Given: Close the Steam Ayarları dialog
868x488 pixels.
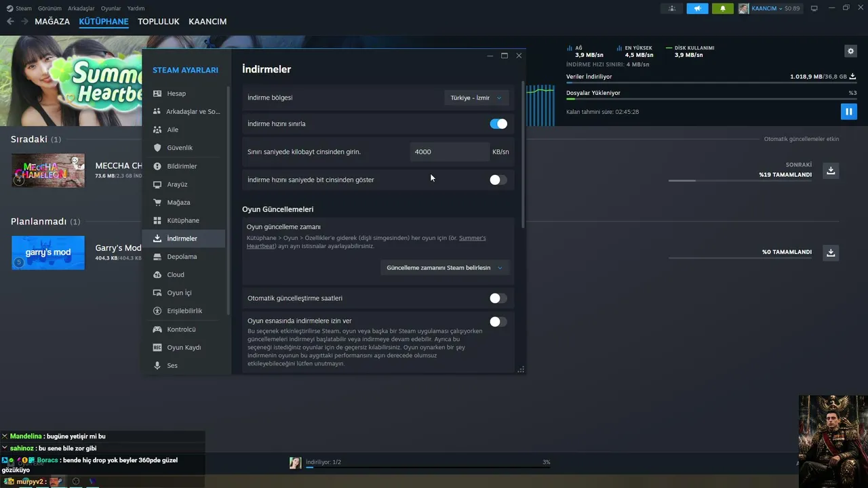Looking at the screenshot, I should (519, 56).
